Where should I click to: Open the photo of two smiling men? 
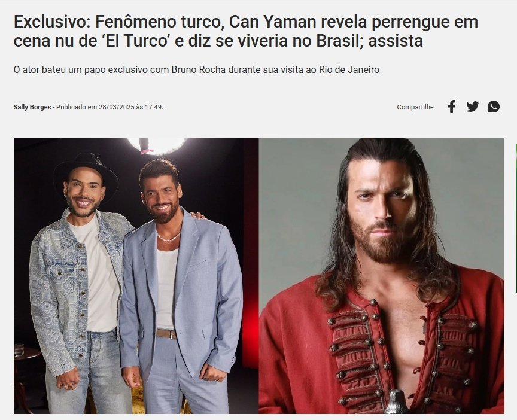tap(136, 276)
